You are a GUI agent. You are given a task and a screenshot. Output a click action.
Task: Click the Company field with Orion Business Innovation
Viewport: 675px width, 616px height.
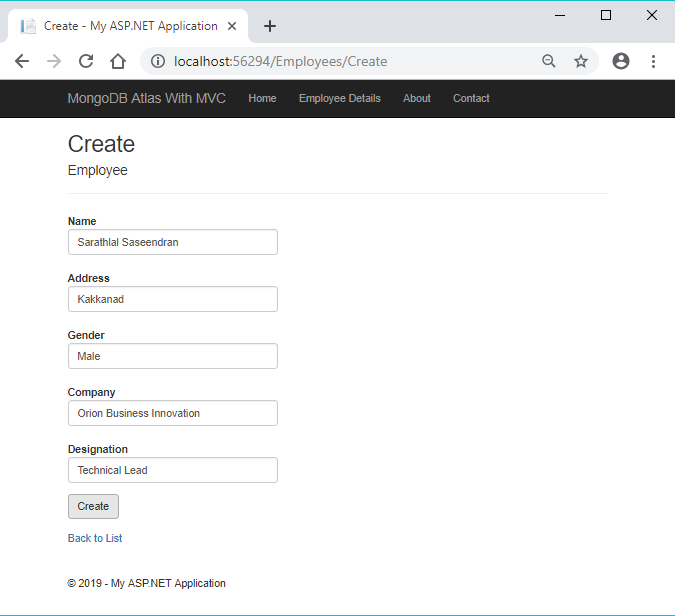coord(173,413)
